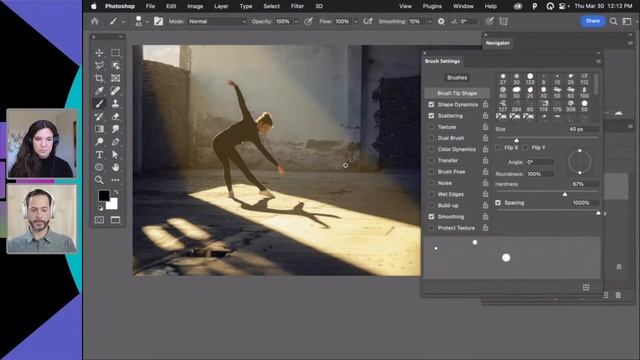Select the Crop tool

click(x=99, y=78)
